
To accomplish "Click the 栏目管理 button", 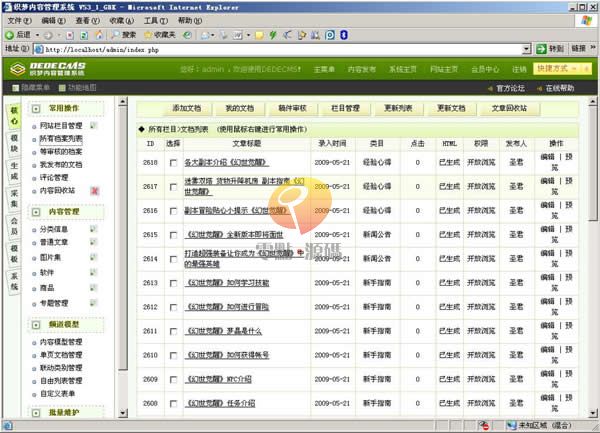I will pos(345,108).
